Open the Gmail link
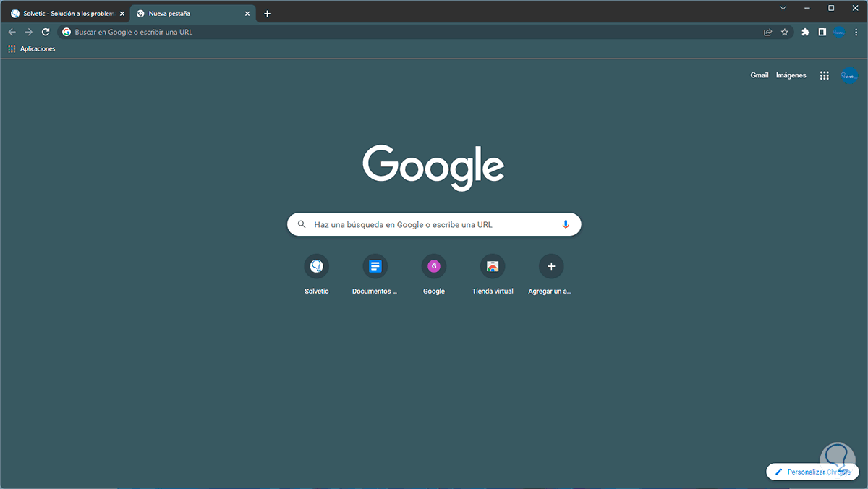Viewport: 868px width, 489px height. 759,75
